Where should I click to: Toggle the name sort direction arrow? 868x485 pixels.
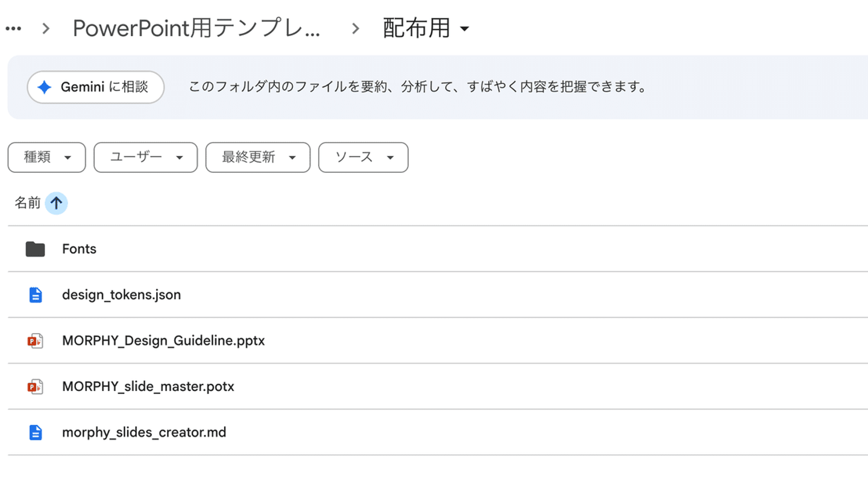coord(56,204)
